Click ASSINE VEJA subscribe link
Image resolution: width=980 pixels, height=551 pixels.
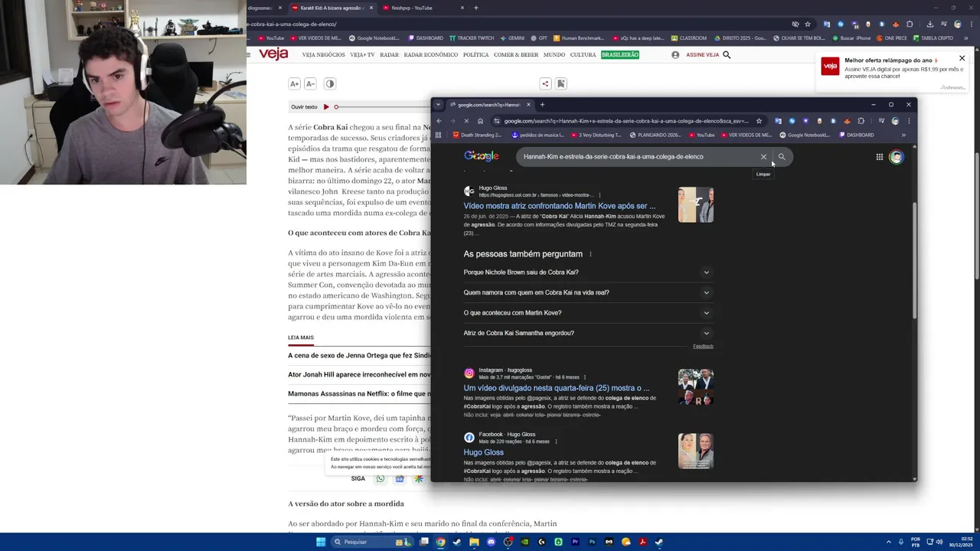coord(702,55)
